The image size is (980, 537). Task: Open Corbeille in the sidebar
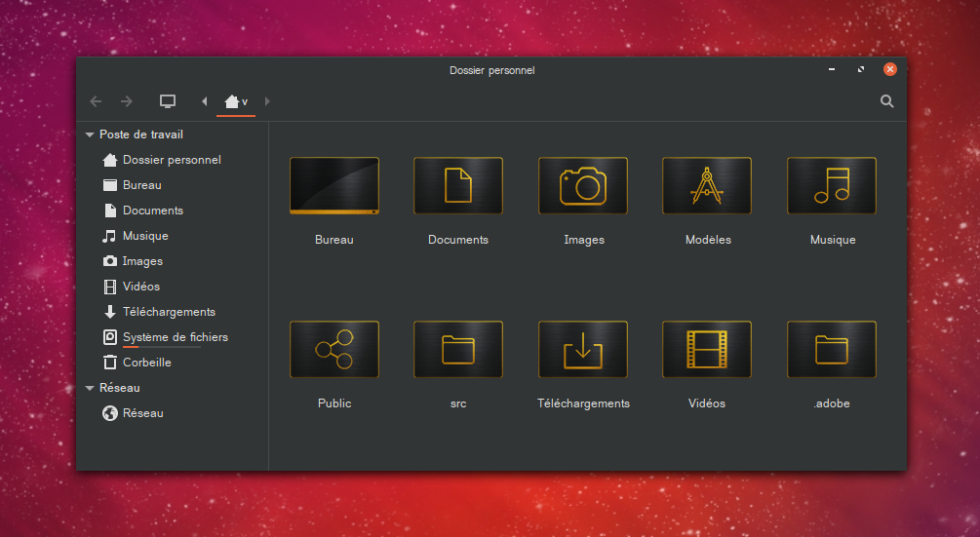pos(137,363)
